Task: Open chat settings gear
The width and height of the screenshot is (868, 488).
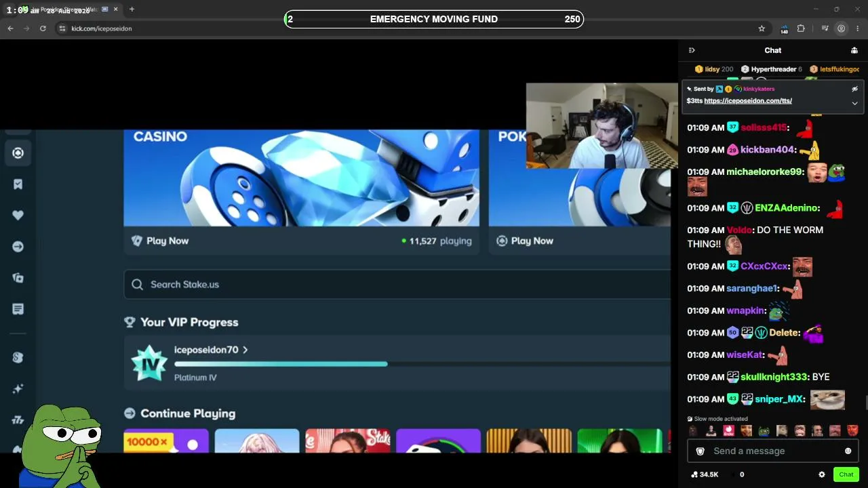Action: [822, 474]
